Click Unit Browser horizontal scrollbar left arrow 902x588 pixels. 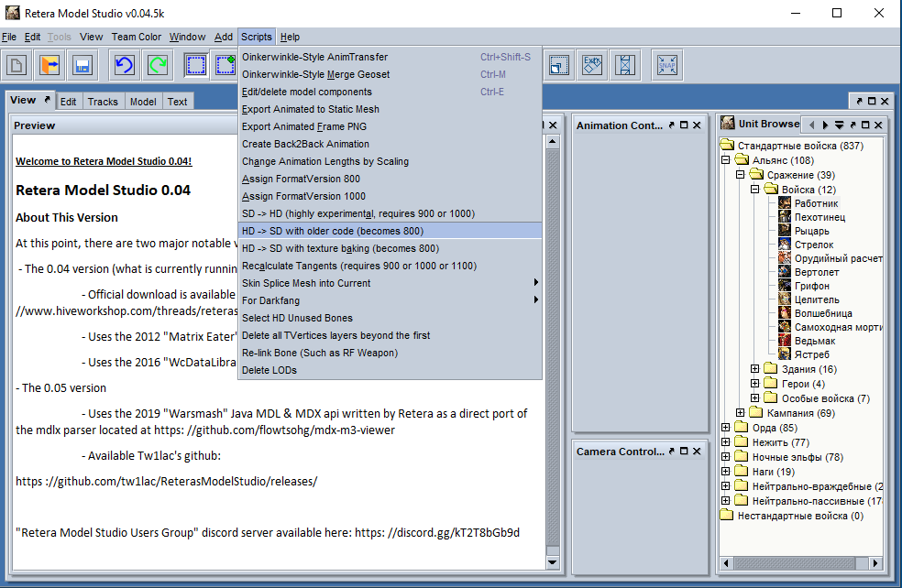727,563
